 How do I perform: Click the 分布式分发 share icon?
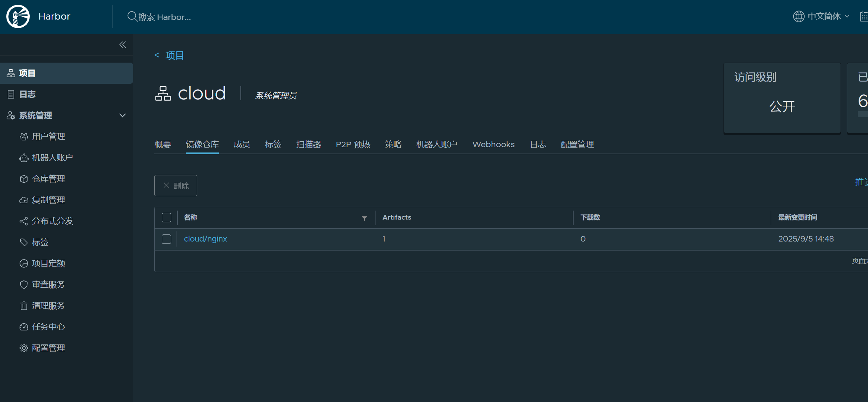[x=24, y=221]
